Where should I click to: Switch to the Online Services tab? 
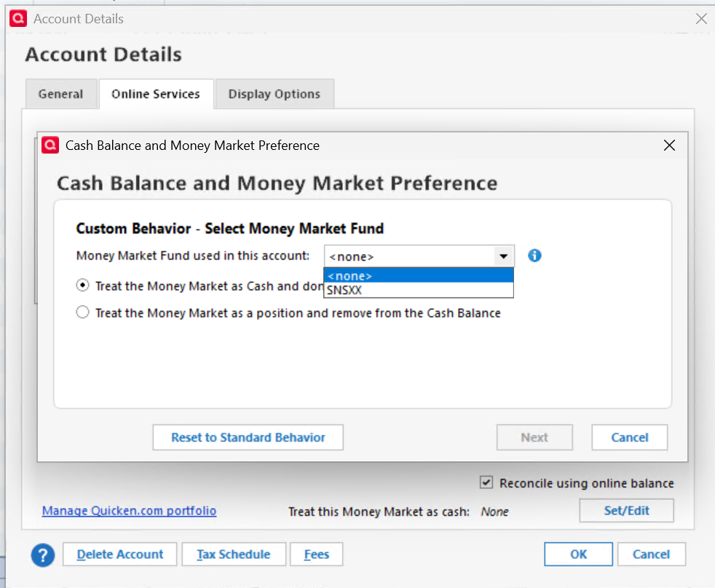point(156,94)
